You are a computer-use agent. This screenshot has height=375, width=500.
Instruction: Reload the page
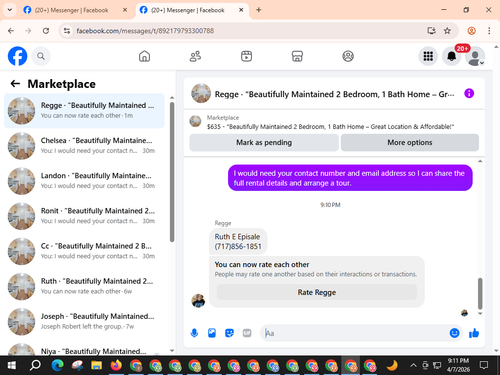[x=46, y=31]
